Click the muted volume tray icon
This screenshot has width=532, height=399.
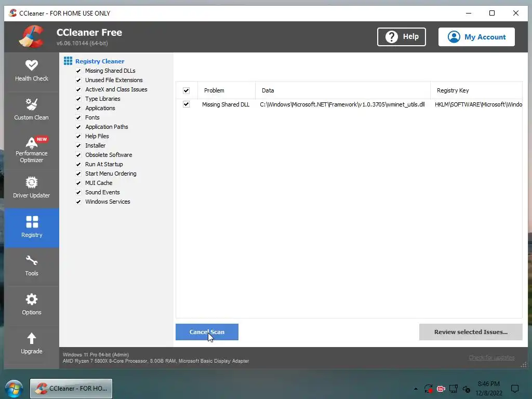[467, 389]
